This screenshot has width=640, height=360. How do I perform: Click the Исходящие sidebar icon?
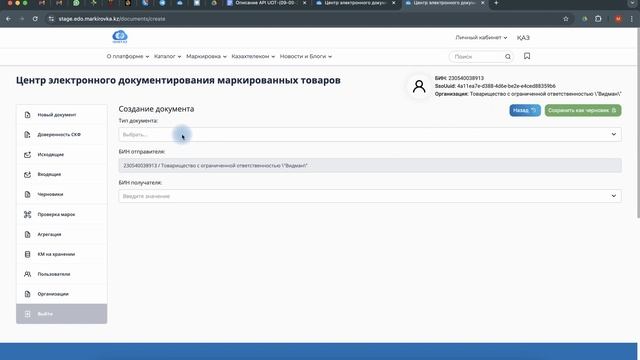pyautogui.click(x=27, y=155)
